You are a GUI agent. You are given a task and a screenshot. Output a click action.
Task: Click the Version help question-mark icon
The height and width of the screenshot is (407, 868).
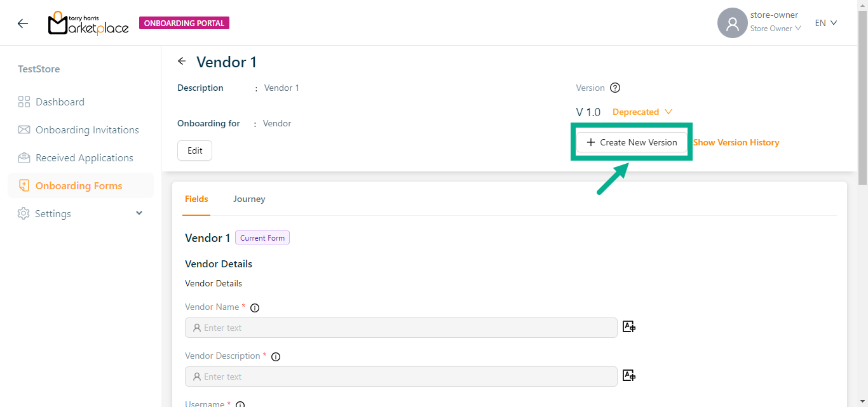tap(614, 88)
